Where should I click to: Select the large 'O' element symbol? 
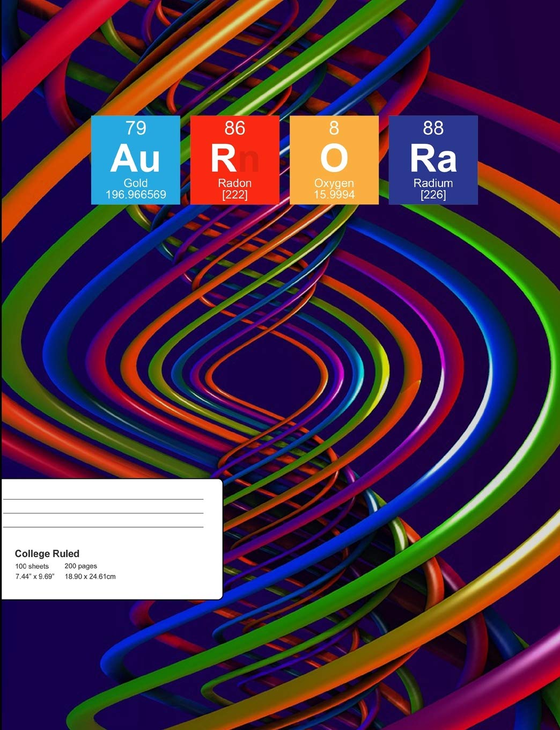tap(334, 159)
